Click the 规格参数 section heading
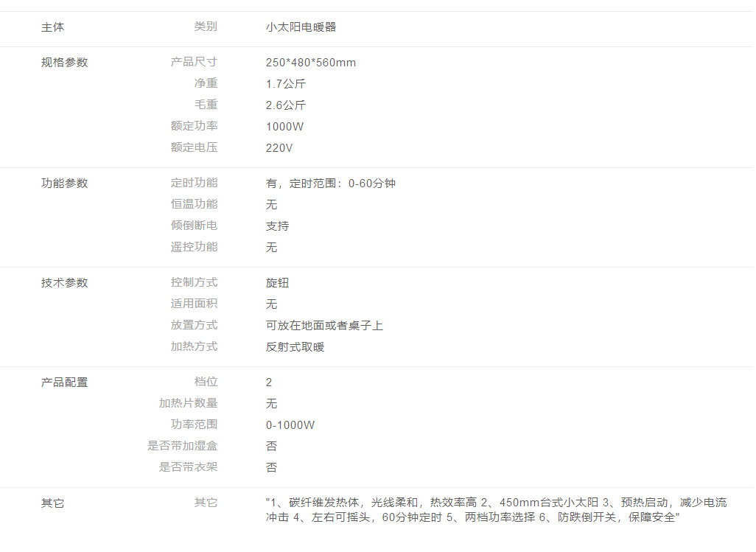This screenshot has width=756, height=552. pyautogui.click(x=64, y=63)
